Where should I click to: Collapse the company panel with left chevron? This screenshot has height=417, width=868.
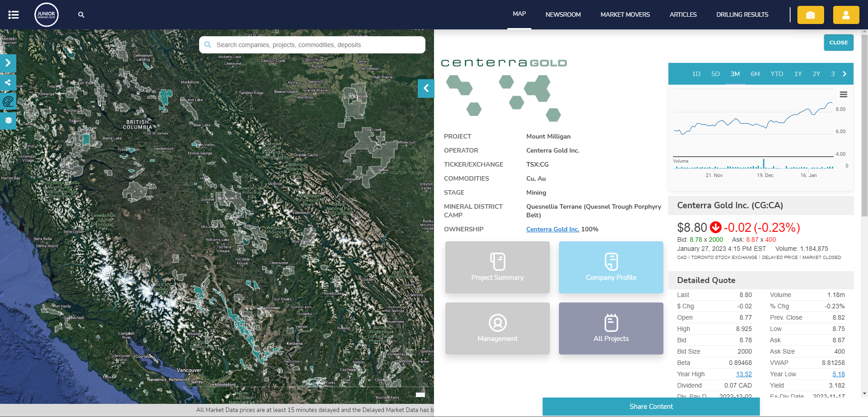point(425,88)
